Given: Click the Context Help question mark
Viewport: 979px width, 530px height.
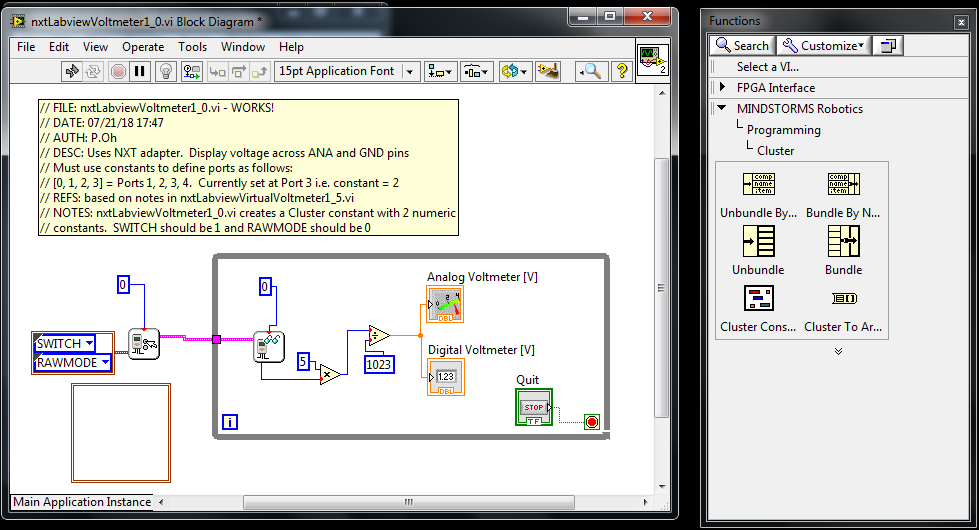Looking at the screenshot, I should (x=621, y=72).
